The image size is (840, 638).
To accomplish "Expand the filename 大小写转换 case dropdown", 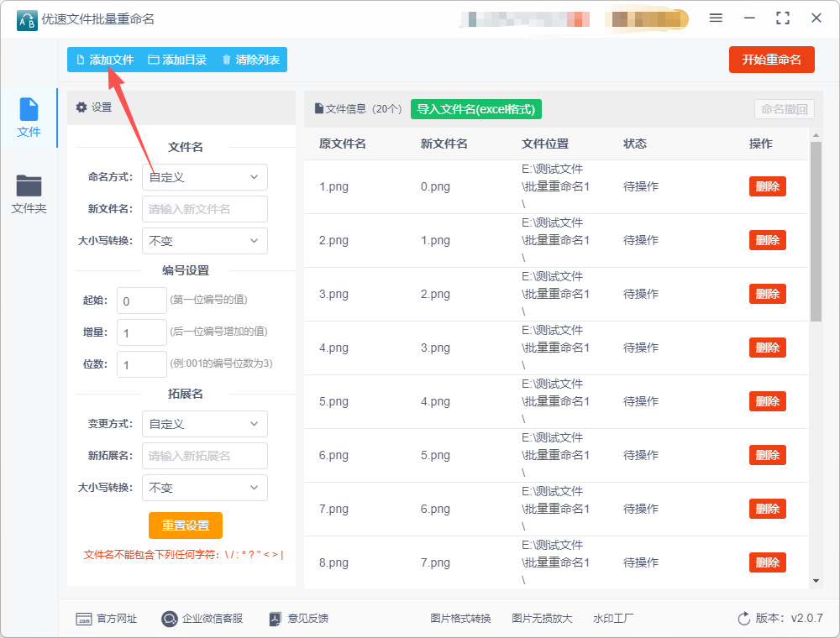I will pyautogui.click(x=204, y=241).
